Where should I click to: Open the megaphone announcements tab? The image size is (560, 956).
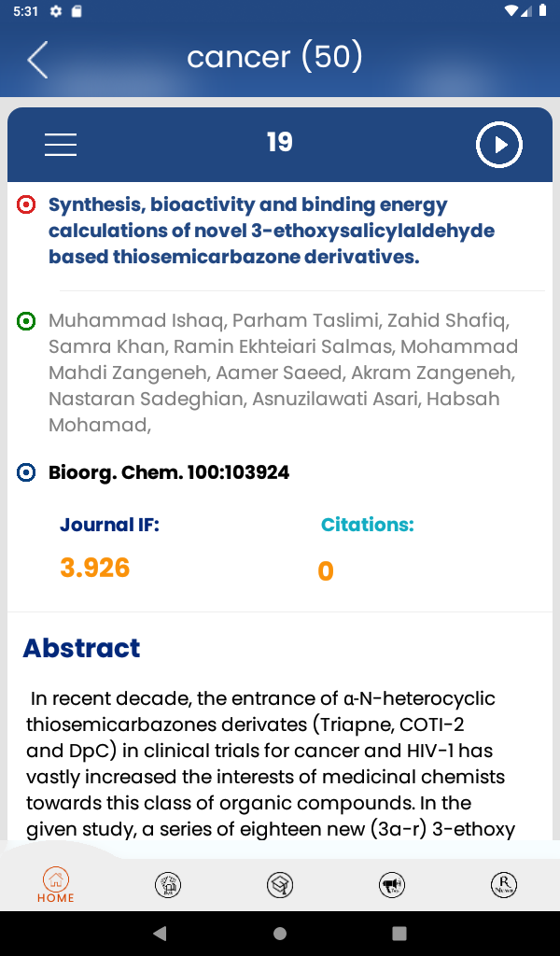pyautogui.click(x=392, y=885)
